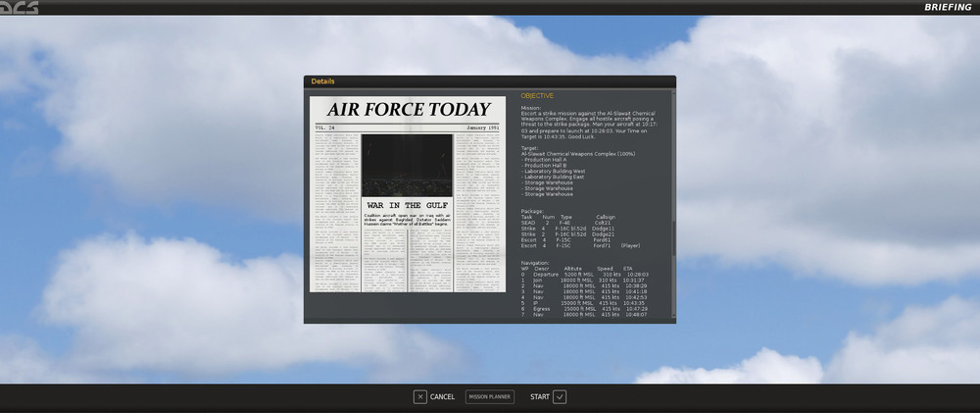Click the checkmark icon beside Start
Screen dimensions: 980x413
coord(560,396)
